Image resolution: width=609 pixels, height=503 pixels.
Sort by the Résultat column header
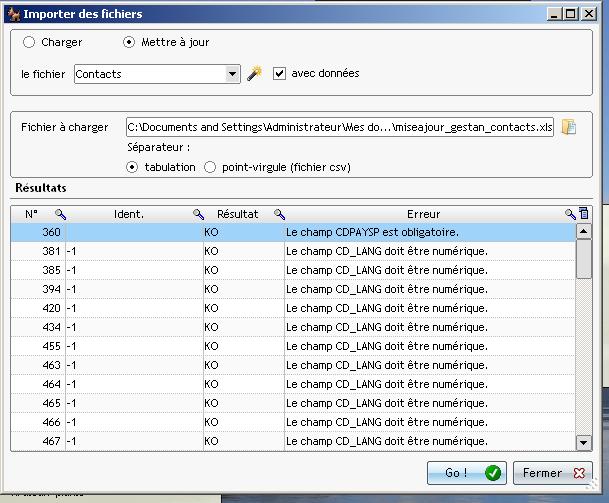[237, 214]
